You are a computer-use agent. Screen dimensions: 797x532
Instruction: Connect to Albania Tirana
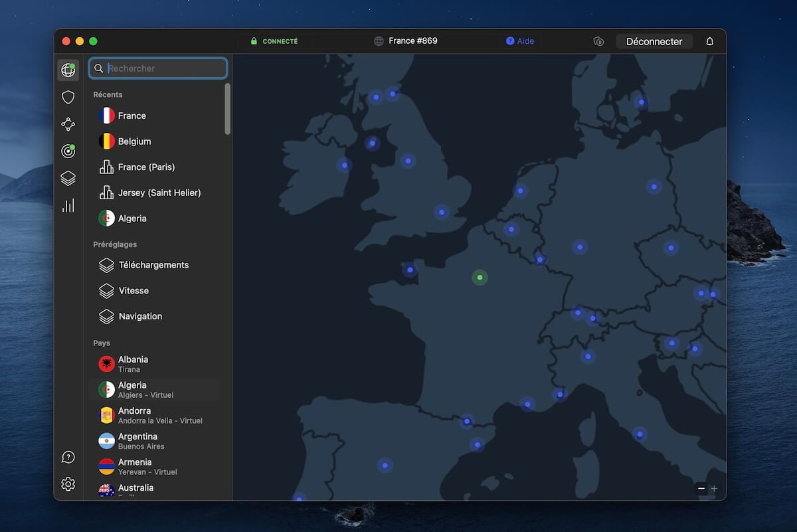coord(154,364)
